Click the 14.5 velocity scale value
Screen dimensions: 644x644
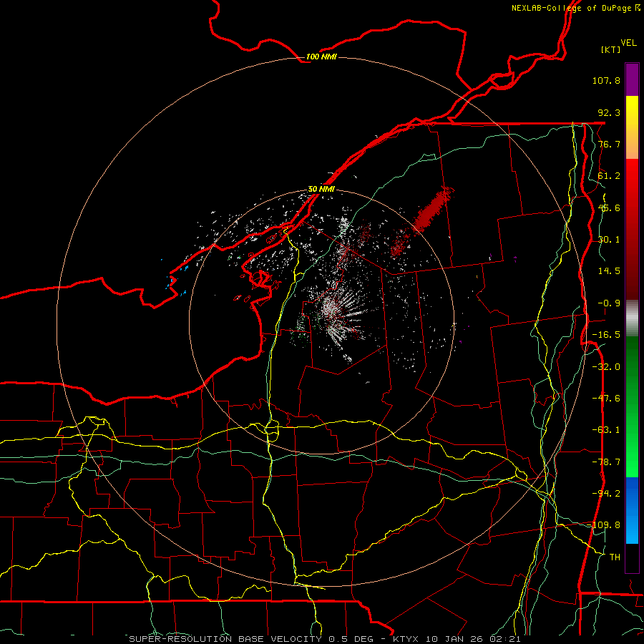tap(609, 271)
